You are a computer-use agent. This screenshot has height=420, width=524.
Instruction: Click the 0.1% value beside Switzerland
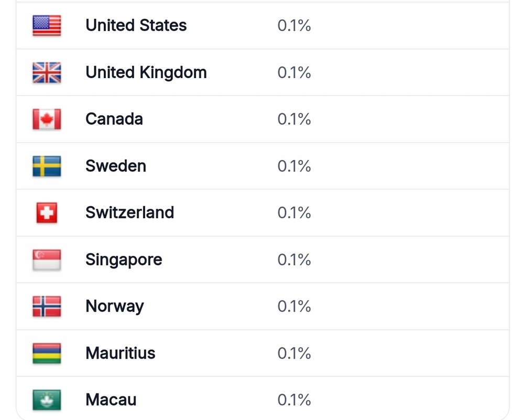[294, 213]
